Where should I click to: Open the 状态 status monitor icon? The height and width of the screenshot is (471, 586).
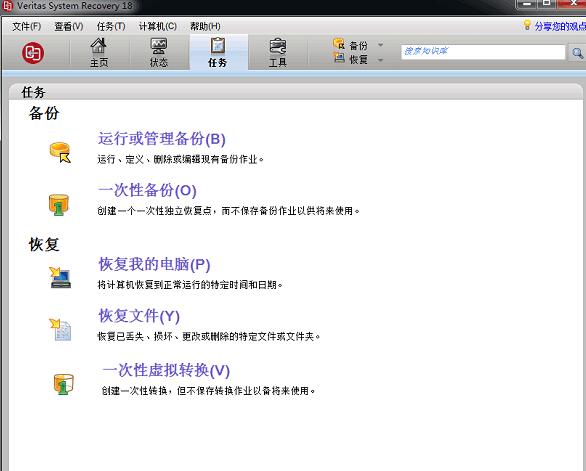click(x=158, y=46)
